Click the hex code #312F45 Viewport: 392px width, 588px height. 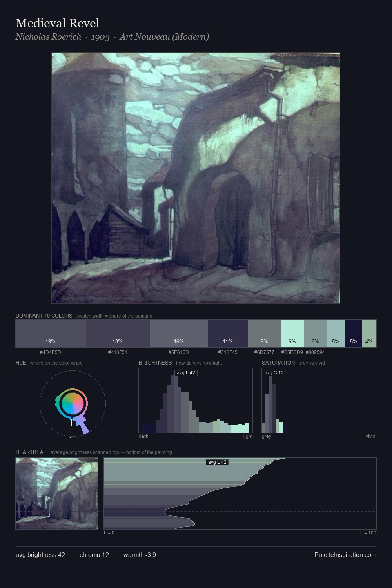[228, 352]
